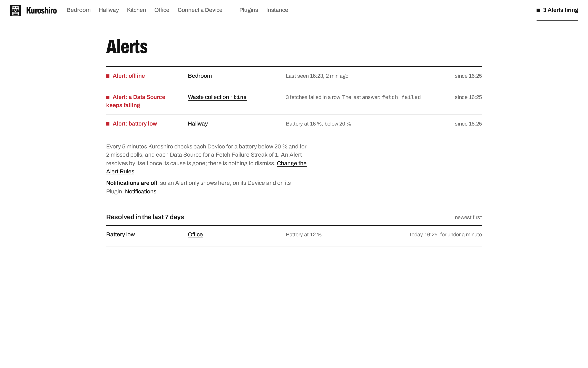Follow the Change the Alert Rules link
Image resolution: width=588 pixels, height=368 pixels.
coord(292,163)
